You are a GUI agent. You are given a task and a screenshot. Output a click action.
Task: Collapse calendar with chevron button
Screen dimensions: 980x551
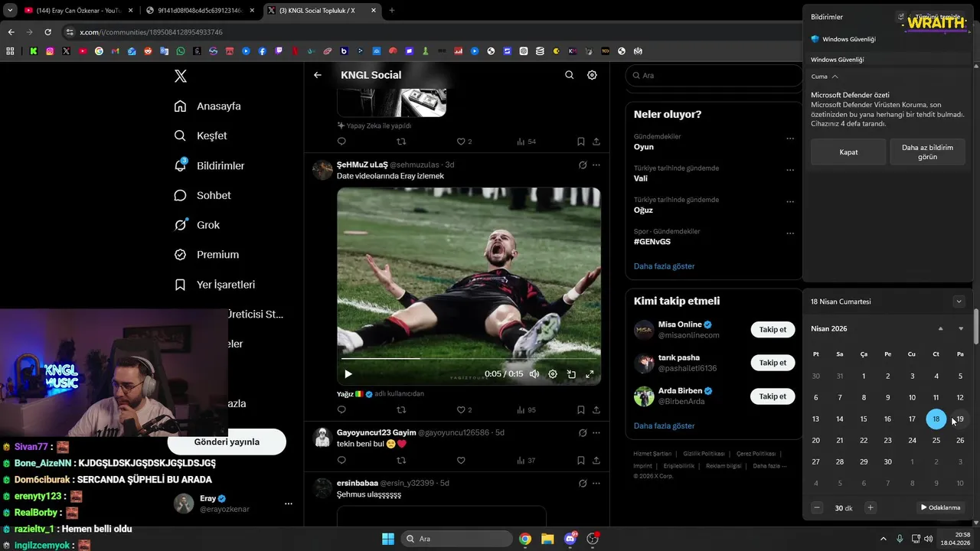coord(959,302)
